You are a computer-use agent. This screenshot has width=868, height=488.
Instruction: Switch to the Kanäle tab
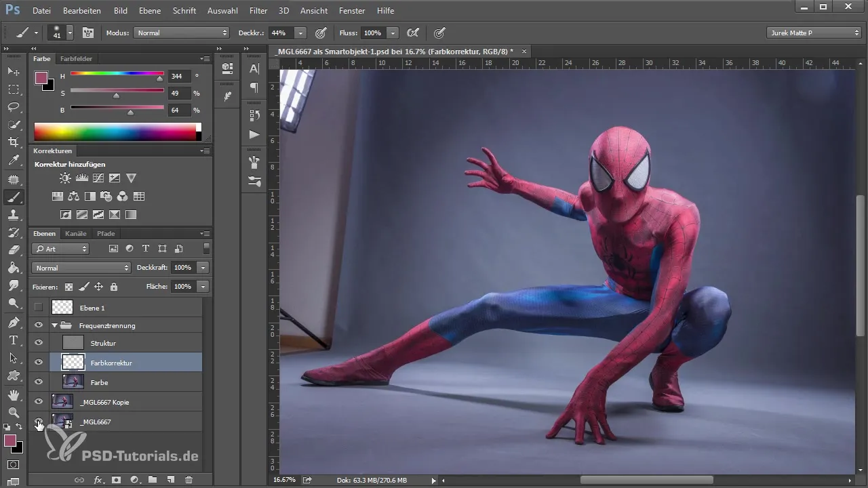pyautogui.click(x=76, y=234)
